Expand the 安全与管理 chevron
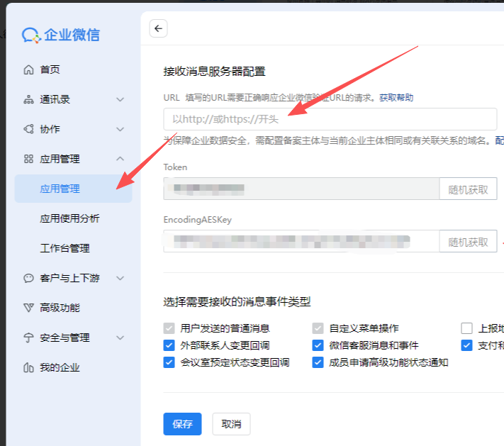The height and width of the screenshot is (446, 504). pos(121,338)
